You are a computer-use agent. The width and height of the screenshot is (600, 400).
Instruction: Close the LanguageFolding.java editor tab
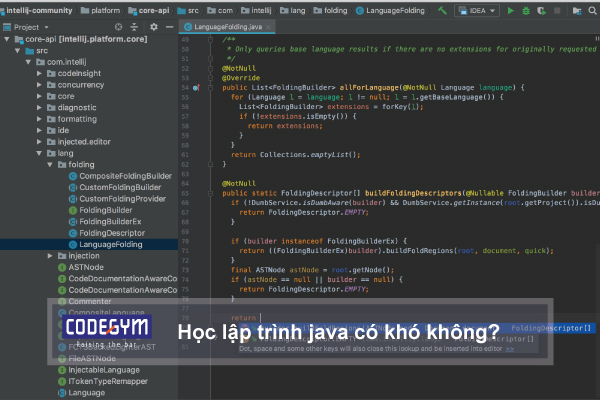(269, 27)
